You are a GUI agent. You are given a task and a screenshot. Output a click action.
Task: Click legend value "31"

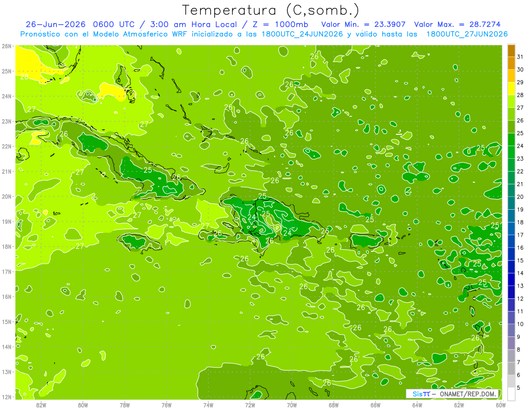point(520,57)
